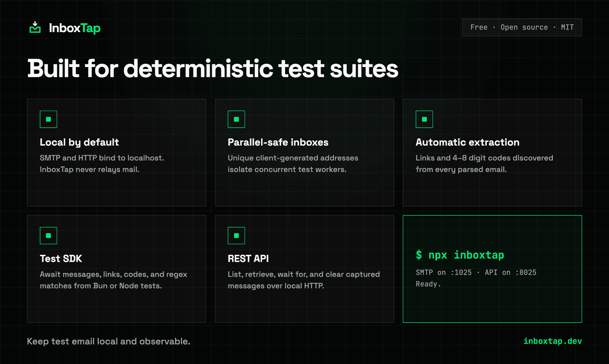This screenshot has width=609, height=364.
Task: Click the square icon above Automatic extraction
Action: (424, 119)
